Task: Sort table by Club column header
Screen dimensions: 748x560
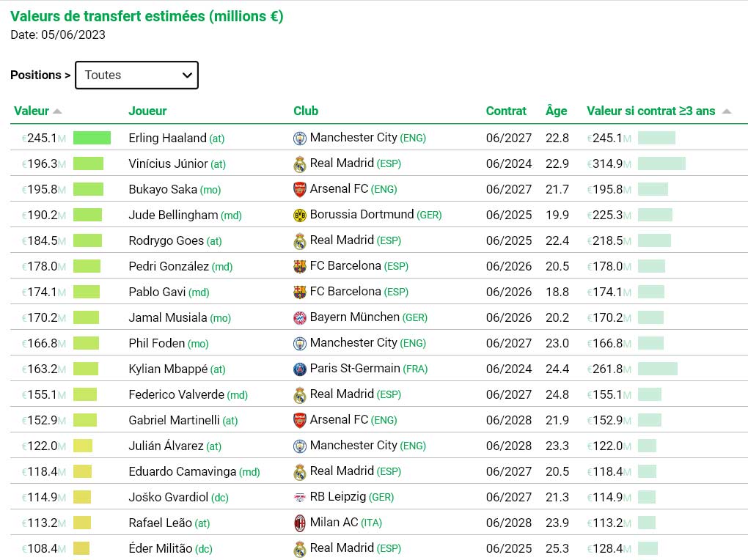Action: (306, 111)
